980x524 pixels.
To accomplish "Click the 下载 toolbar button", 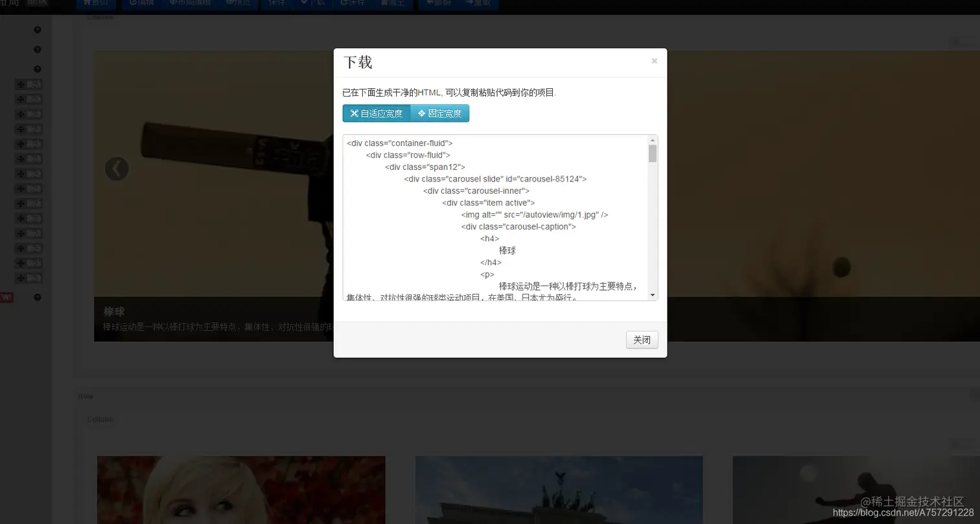I will point(313,4).
